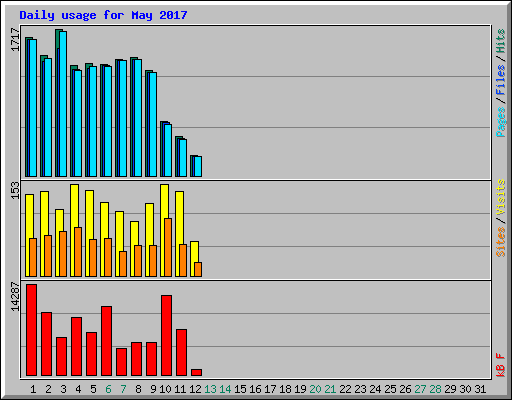This screenshot has height=400, width=512.
Task: Click the day '20' green axis label
Action: coord(315,389)
